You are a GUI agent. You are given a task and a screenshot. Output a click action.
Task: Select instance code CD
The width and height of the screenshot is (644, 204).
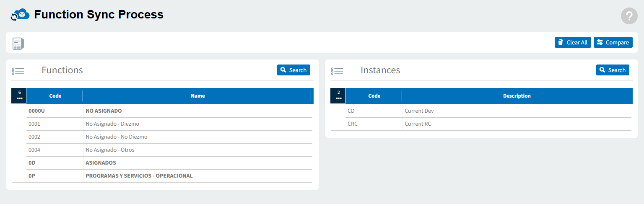[x=351, y=111]
